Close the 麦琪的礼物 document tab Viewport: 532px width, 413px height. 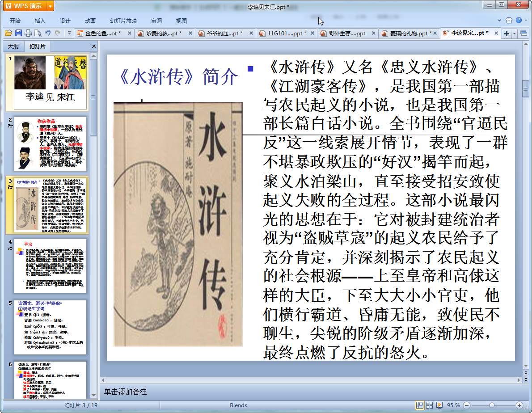[435, 33]
